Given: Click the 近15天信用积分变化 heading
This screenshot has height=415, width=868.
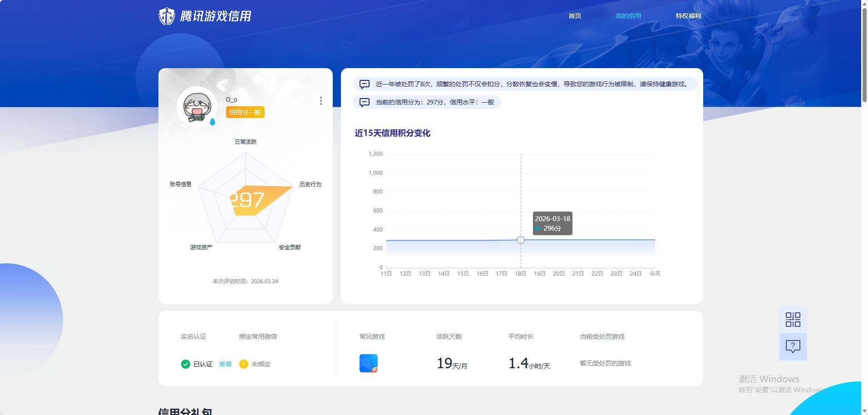Looking at the screenshot, I should (x=393, y=133).
